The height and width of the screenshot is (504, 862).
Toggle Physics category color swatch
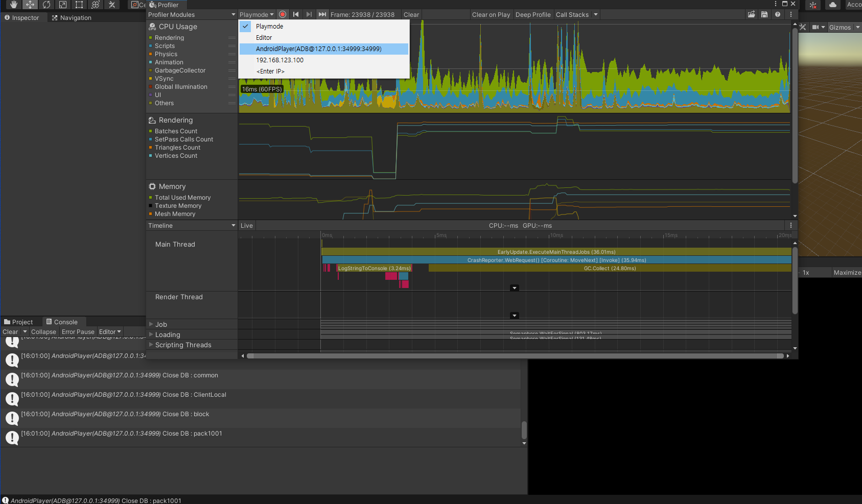[x=151, y=54]
